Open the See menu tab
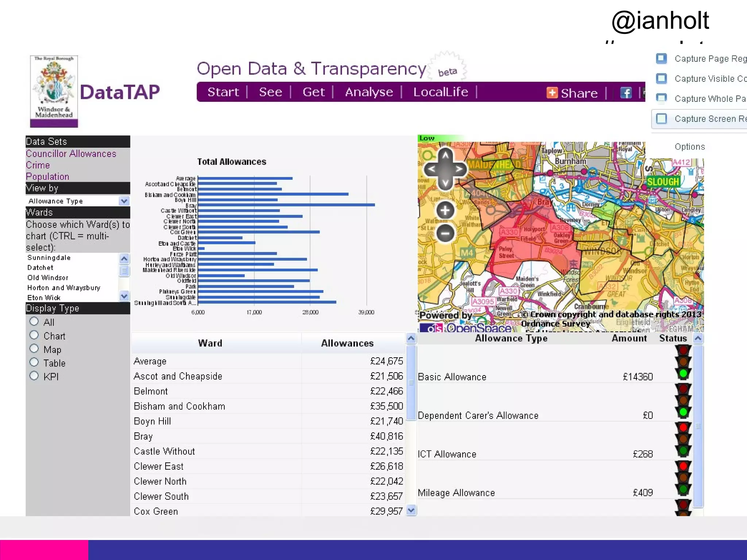The height and width of the screenshot is (560, 747). pos(271,92)
